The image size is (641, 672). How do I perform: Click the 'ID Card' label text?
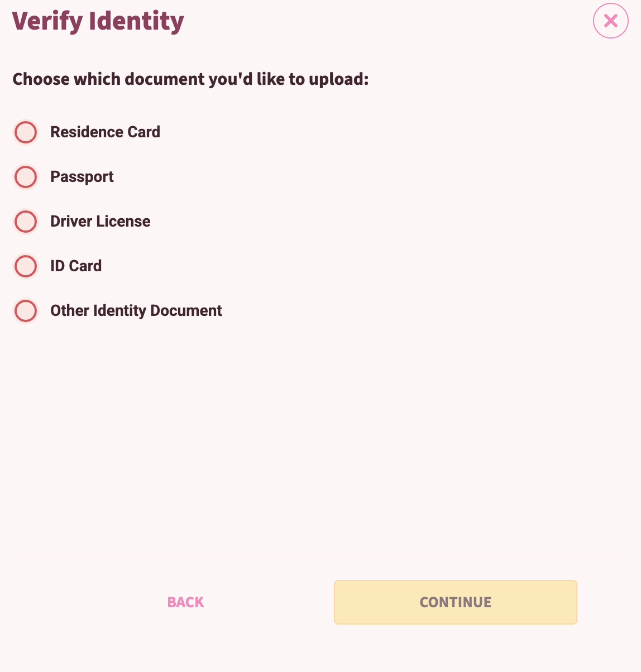[76, 266]
